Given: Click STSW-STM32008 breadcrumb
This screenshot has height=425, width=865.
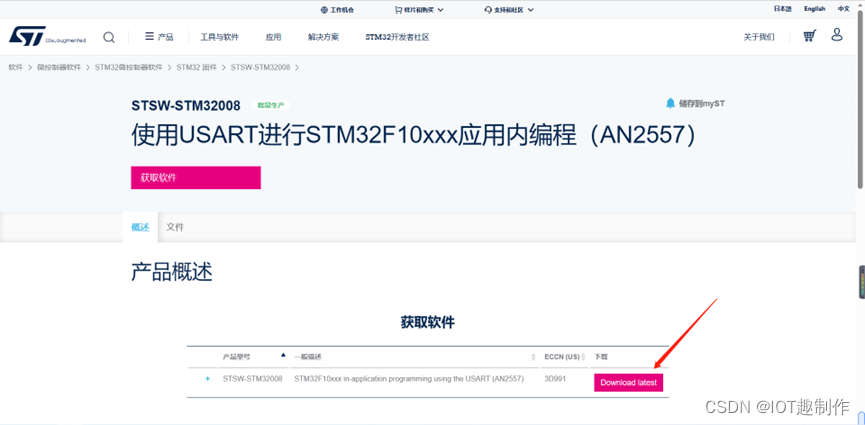Looking at the screenshot, I should 260,67.
